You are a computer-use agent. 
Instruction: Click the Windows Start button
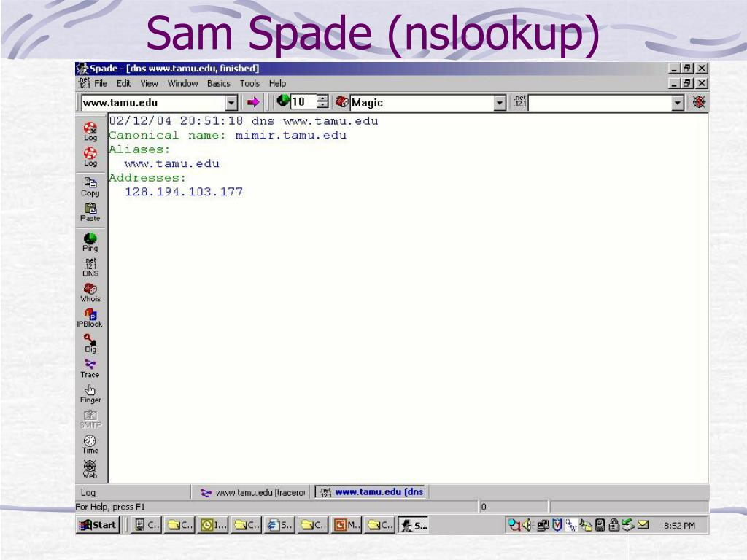point(97,525)
